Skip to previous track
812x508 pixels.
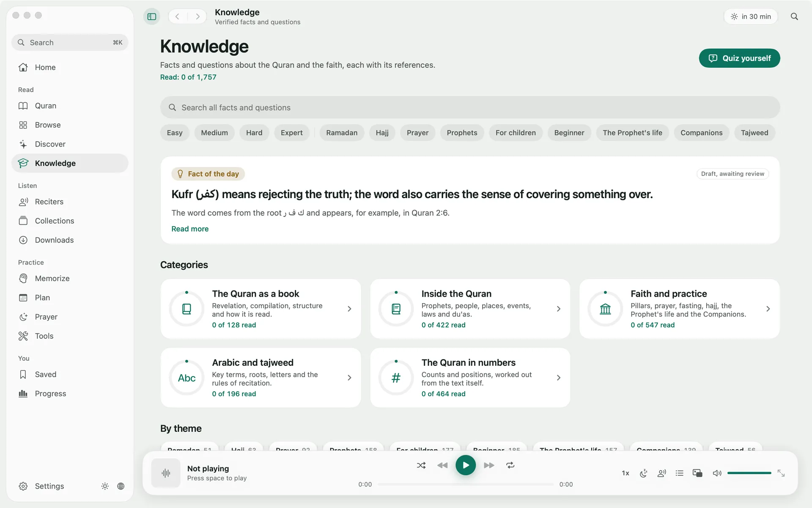point(442,465)
